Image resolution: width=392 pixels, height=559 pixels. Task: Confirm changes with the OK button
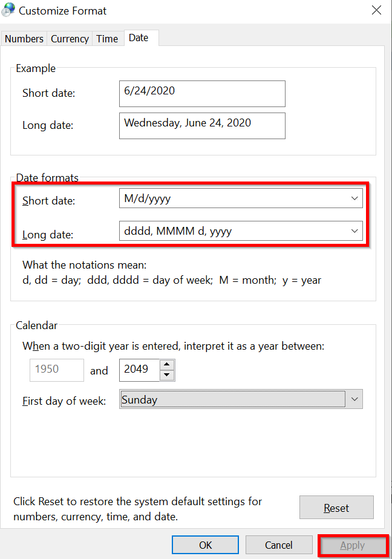tap(205, 545)
